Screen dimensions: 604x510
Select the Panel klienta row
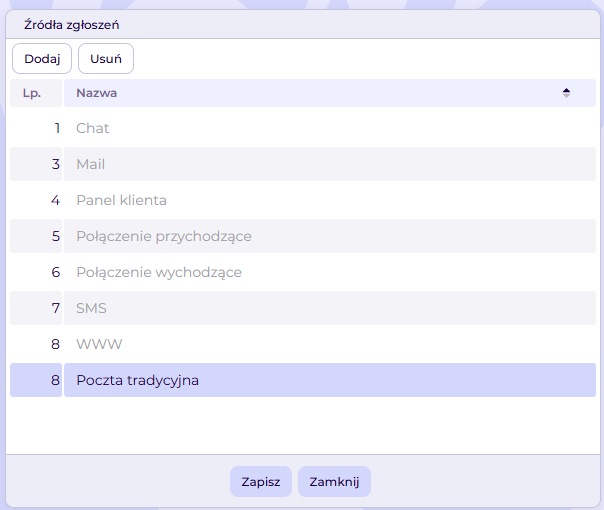click(303, 200)
